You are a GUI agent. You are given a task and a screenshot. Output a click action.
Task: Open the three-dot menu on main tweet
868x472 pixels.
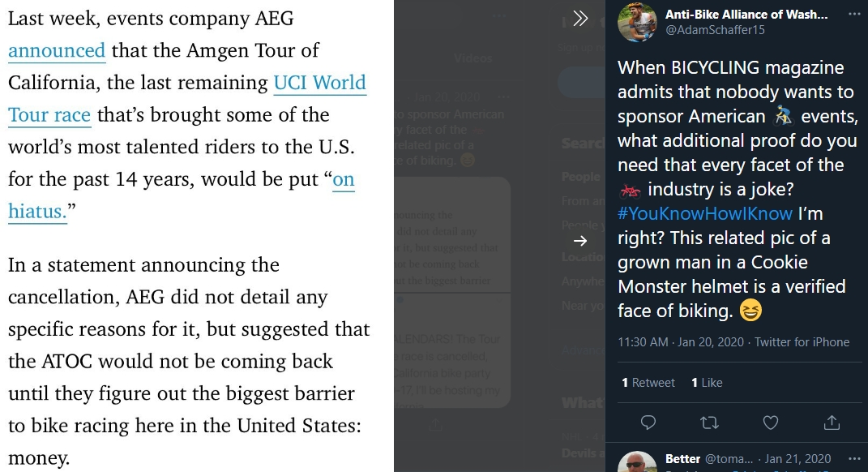pyautogui.click(x=854, y=15)
